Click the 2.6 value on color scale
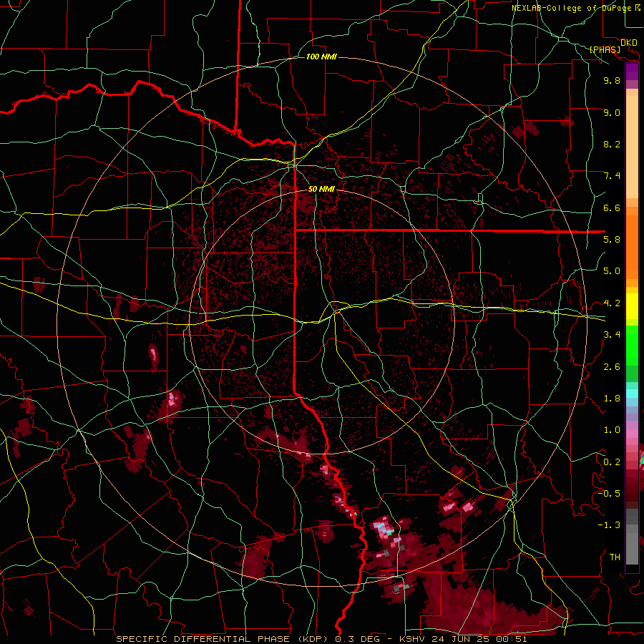 coord(612,367)
